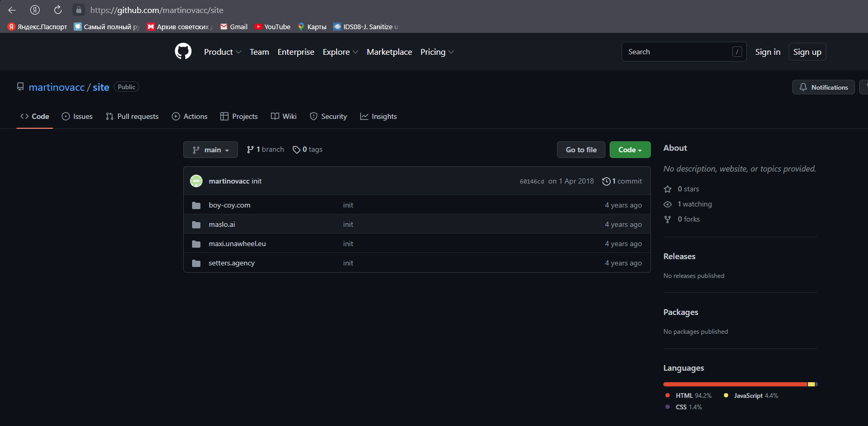Expand the Product menu
The width and height of the screenshot is (868, 426).
(222, 52)
